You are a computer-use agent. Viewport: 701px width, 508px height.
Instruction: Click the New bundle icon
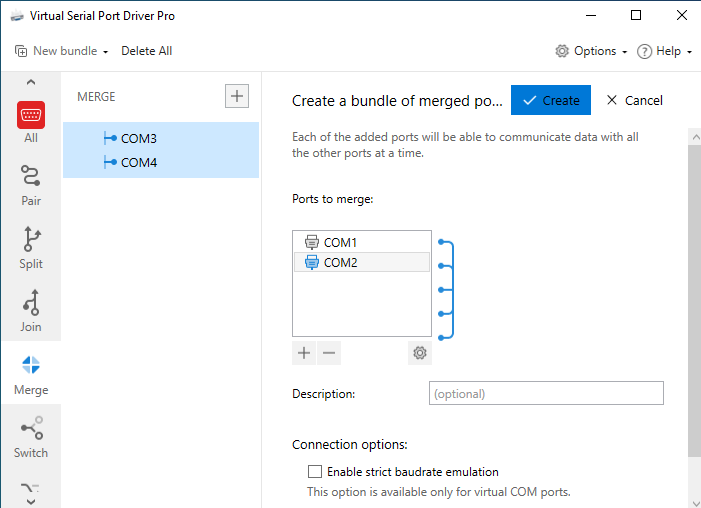point(21,51)
